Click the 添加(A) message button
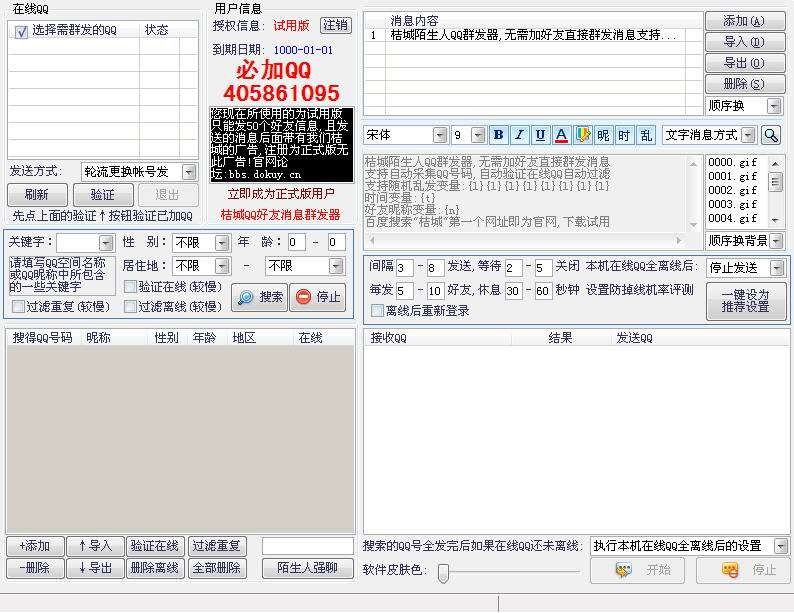The image size is (794, 613). tap(744, 21)
